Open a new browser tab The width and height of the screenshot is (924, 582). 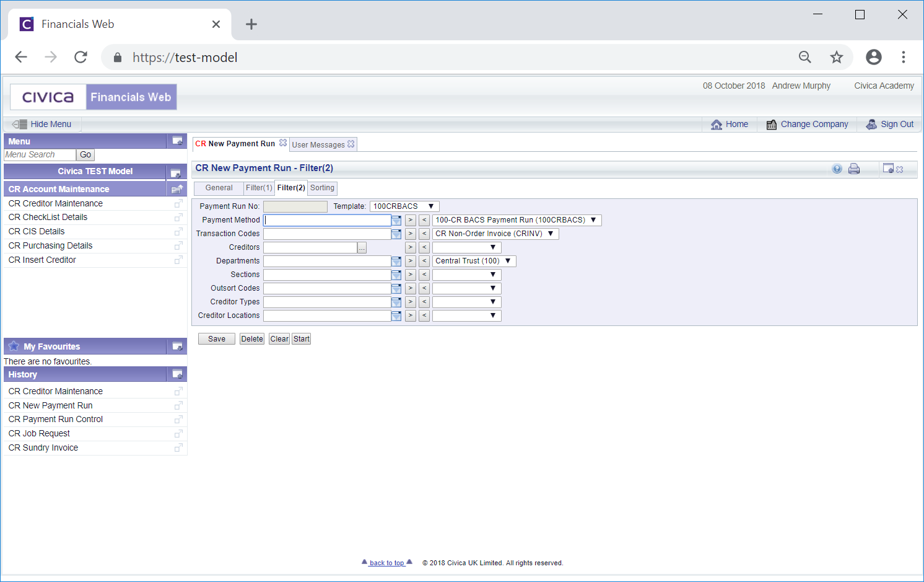click(251, 24)
